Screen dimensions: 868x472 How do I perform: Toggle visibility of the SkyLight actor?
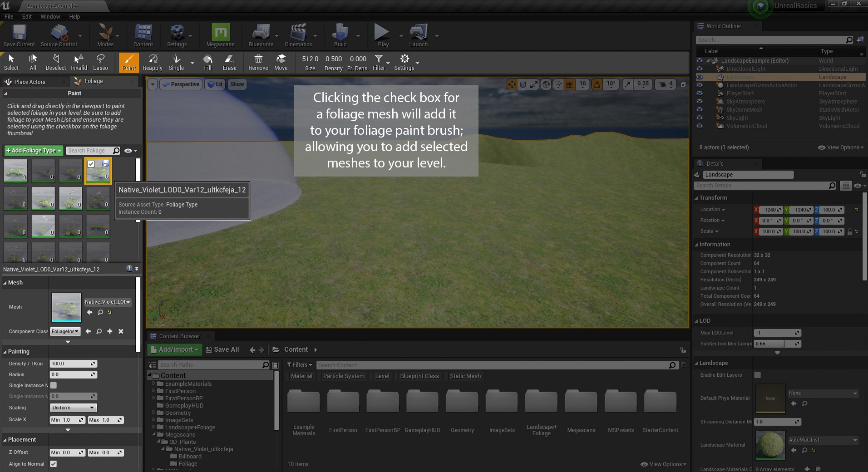(700, 118)
